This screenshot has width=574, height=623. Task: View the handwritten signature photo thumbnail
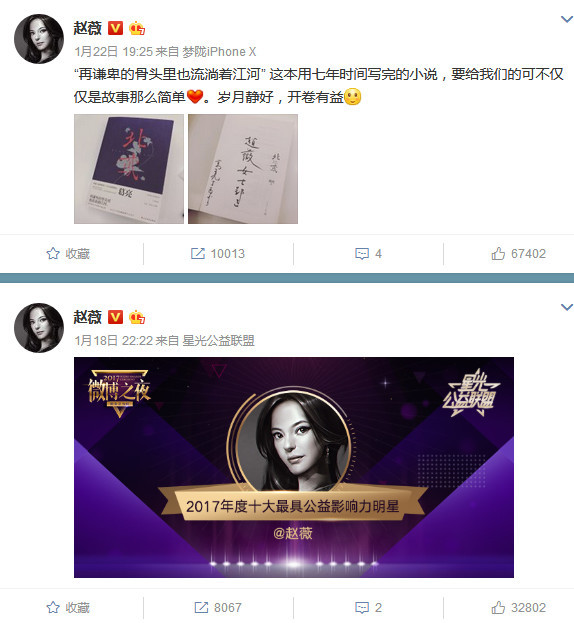tap(243, 169)
